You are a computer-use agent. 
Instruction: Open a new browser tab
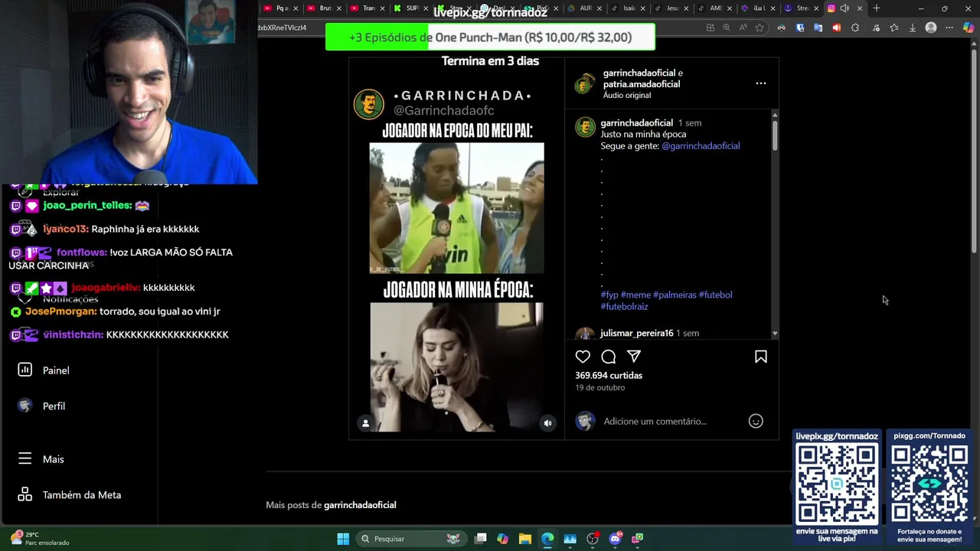click(x=877, y=8)
